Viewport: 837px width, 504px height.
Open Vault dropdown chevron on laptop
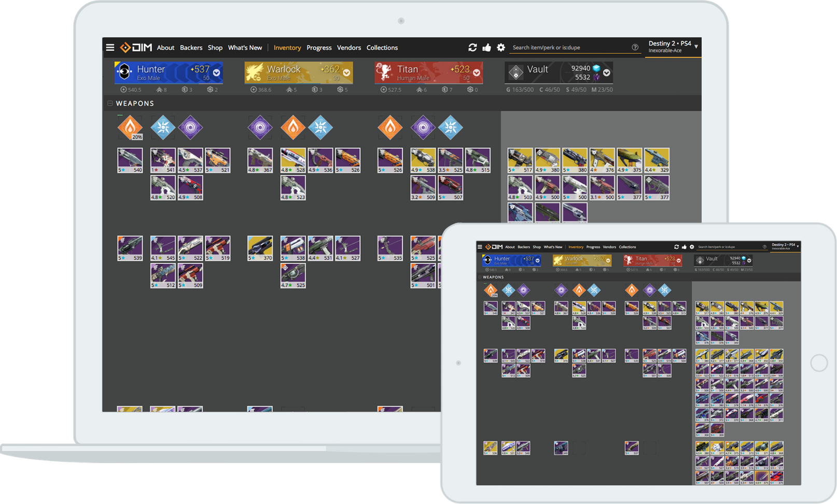(607, 73)
